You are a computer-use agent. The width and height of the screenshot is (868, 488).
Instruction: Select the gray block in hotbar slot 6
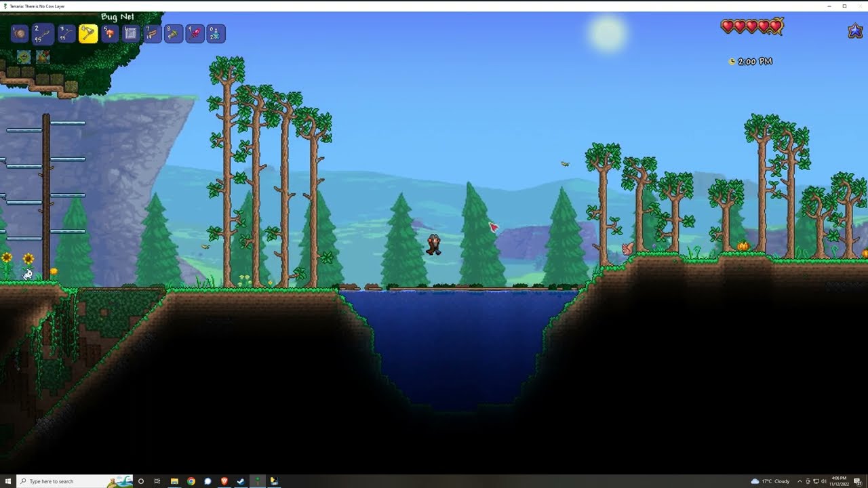pyautogui.click(x=131, y=33)
